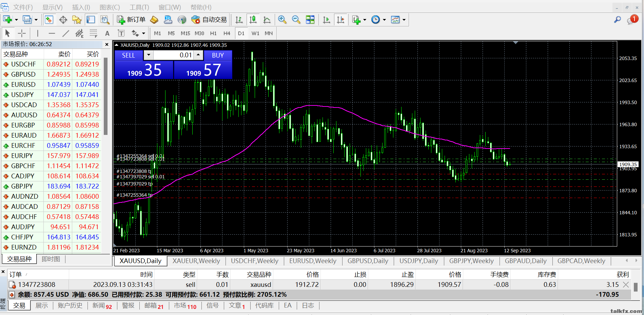Zoom out on the chart
The height and width of the screenshot is (315, 644).
(296, 20)
